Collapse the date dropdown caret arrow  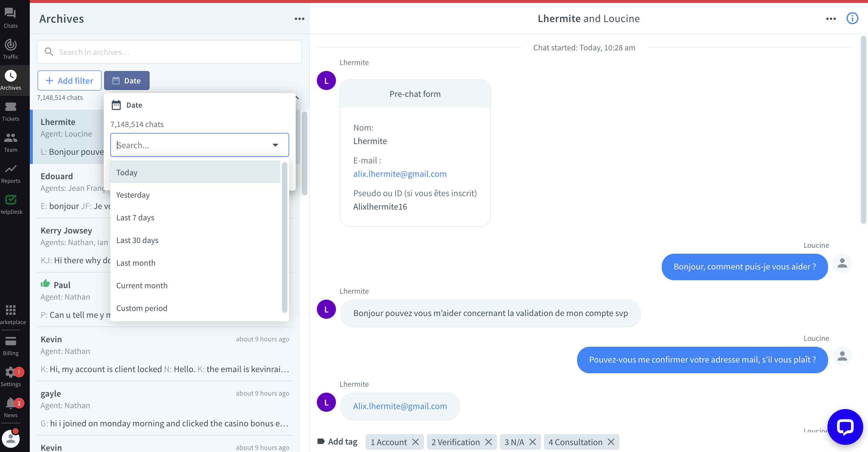tap(275, 145)
